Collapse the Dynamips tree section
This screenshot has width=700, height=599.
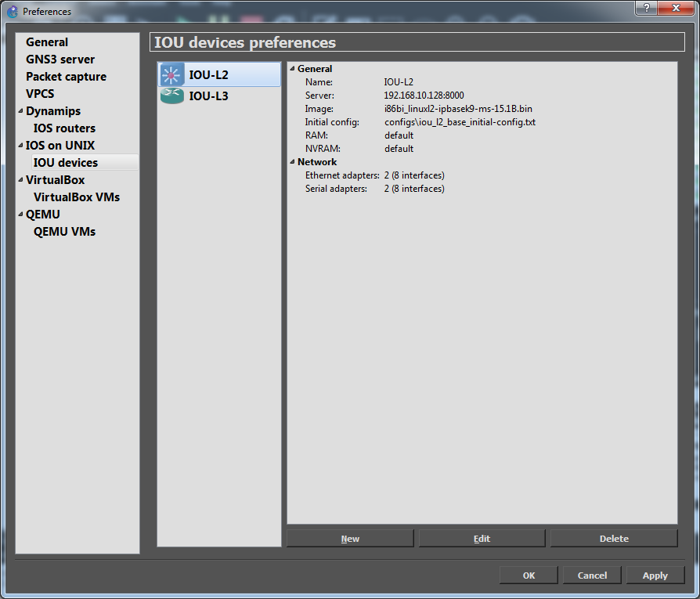[20, 110]
